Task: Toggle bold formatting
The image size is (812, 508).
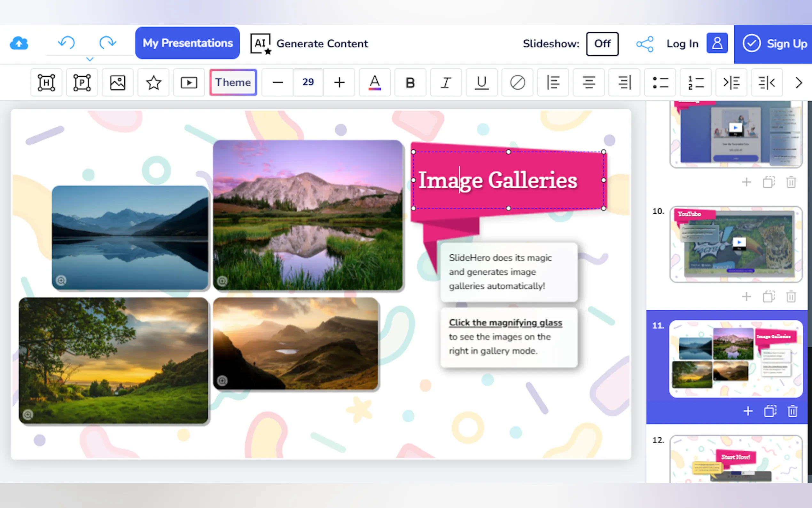Action: [x=410, y=83]
